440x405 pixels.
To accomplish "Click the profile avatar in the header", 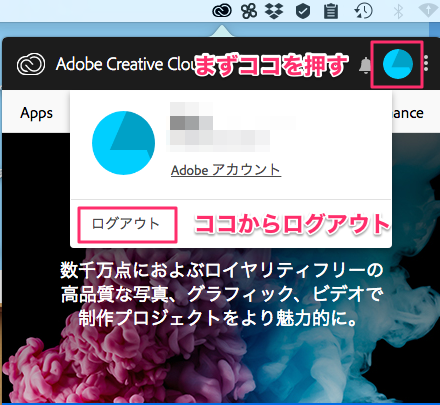I will pos(398,64).
